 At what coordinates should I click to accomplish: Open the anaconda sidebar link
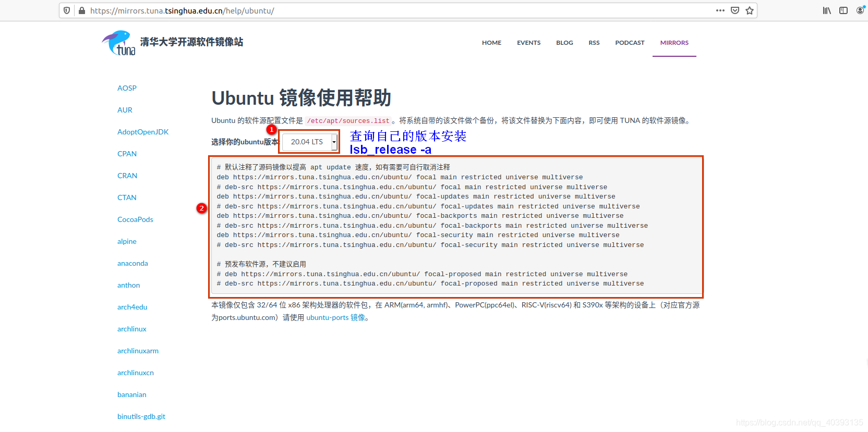(x=132, y=263)
